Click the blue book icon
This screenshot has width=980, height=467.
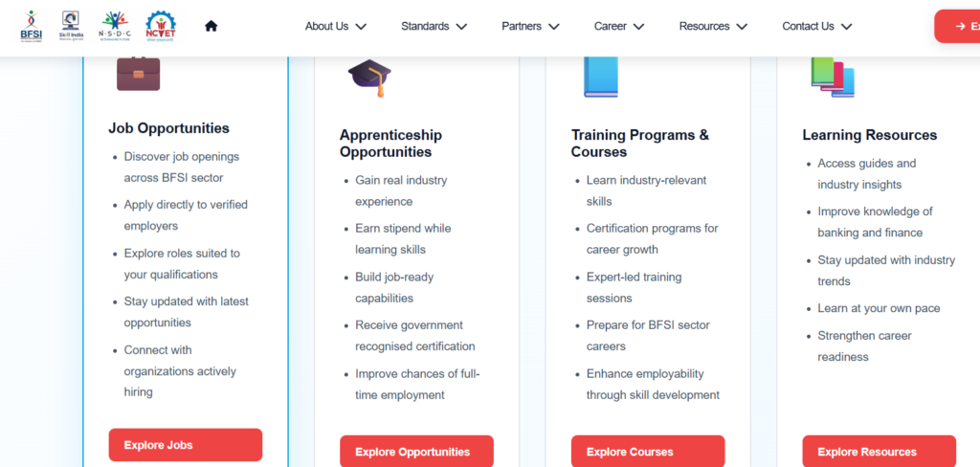[x=601, y=77]
